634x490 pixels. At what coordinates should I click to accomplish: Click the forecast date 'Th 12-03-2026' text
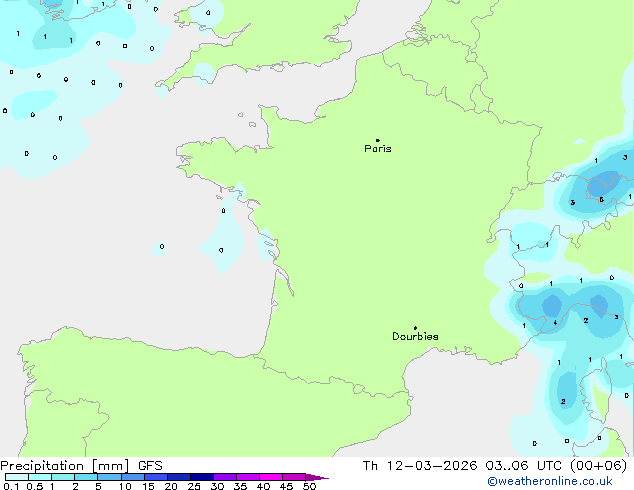[420, 466]
